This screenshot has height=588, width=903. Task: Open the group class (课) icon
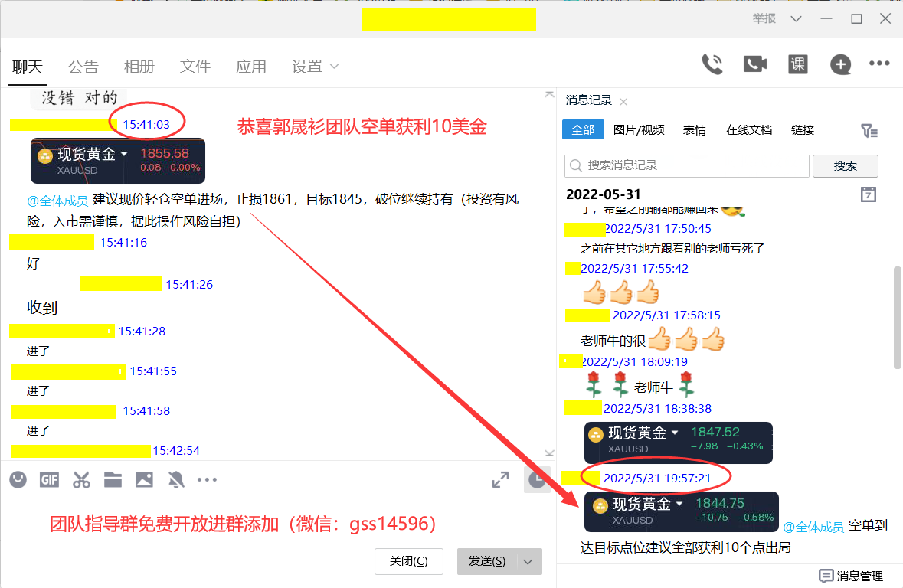pos(797,64)
